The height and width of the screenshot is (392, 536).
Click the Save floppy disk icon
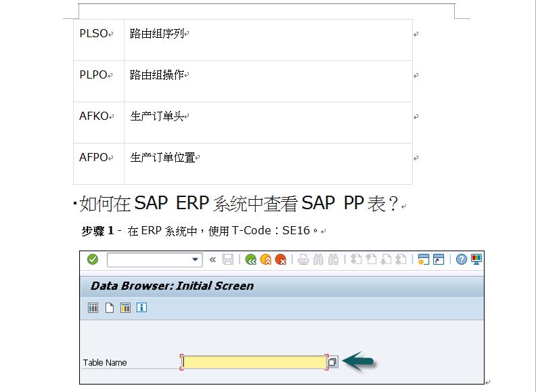point(227,259)
